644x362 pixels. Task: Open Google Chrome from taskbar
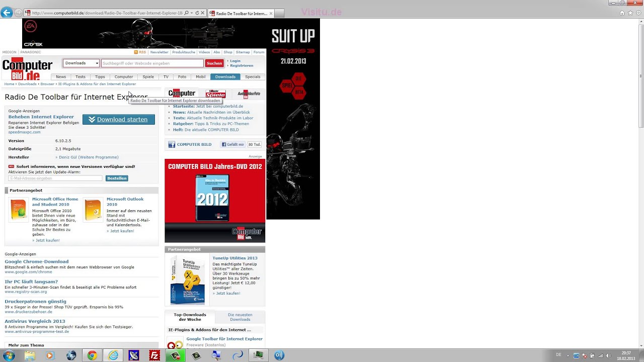(92, 355)
